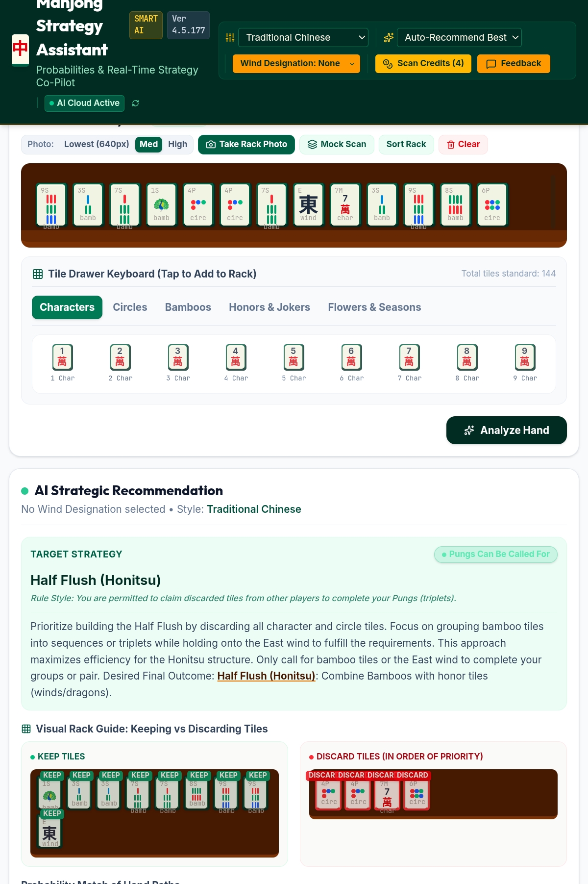Viewport: 588px width, 884px height.
Task: Click the Clear rack button
Action: pos(463,144)
